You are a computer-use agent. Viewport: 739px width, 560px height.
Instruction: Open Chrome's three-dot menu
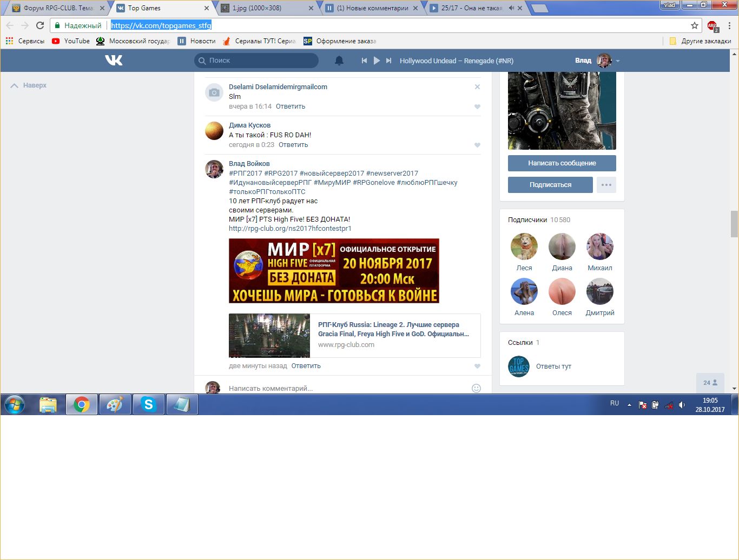pyautogui.click(x=729, y=25)
